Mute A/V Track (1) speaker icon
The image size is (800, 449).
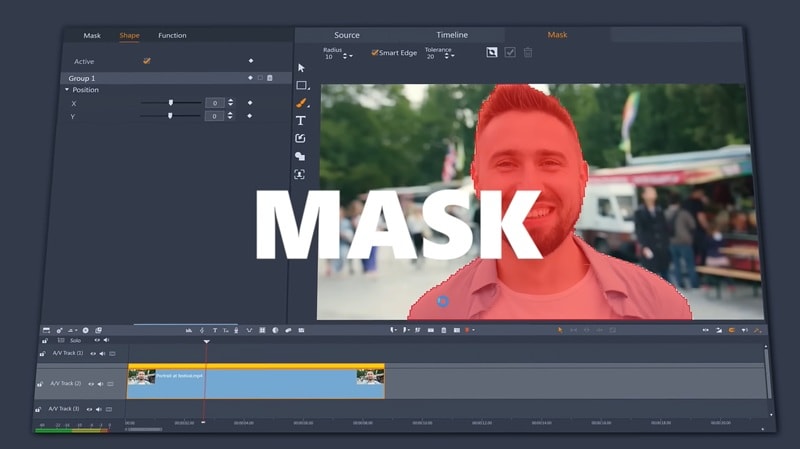click(x=103, y=353)
